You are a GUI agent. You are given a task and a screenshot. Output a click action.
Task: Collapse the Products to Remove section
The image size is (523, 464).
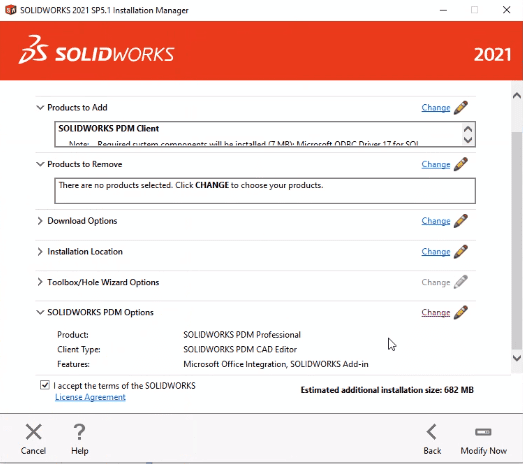coord(40,164)
